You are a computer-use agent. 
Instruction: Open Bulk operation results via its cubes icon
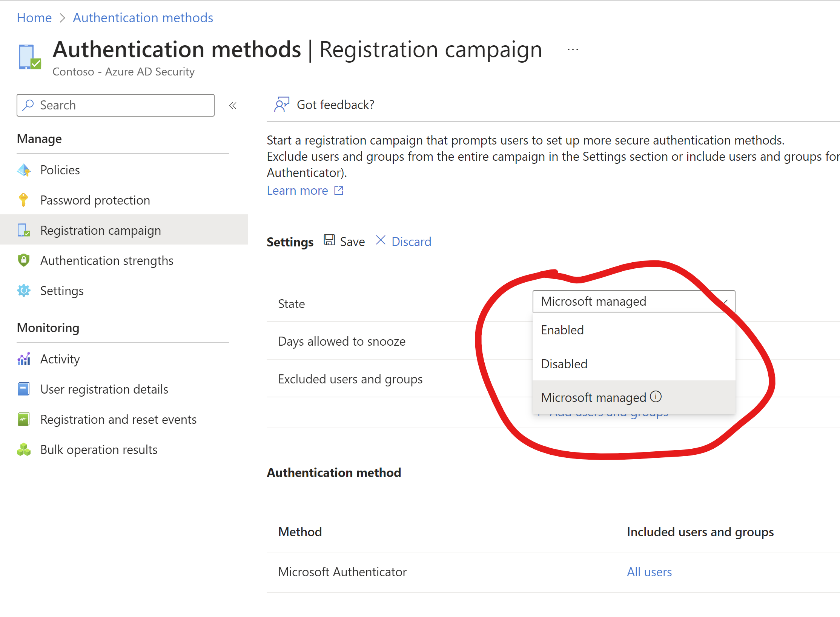pyautogui.click(x=24, y=449)
